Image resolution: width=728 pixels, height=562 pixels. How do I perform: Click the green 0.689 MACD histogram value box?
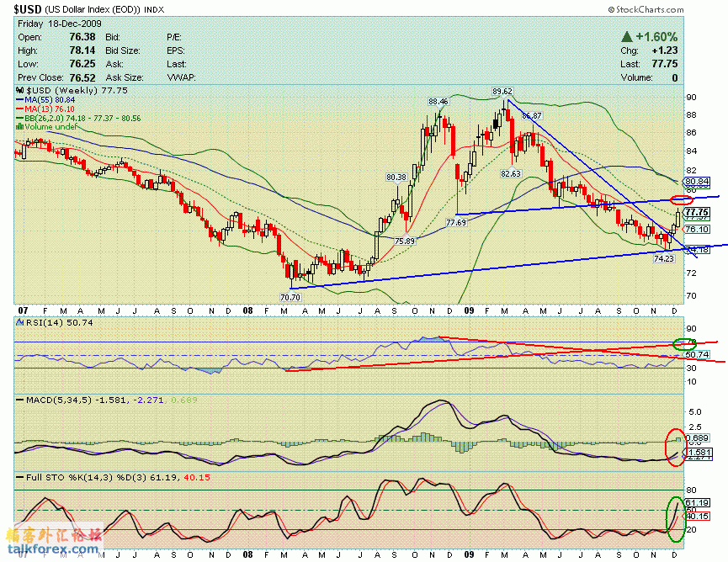coord(696,438)
